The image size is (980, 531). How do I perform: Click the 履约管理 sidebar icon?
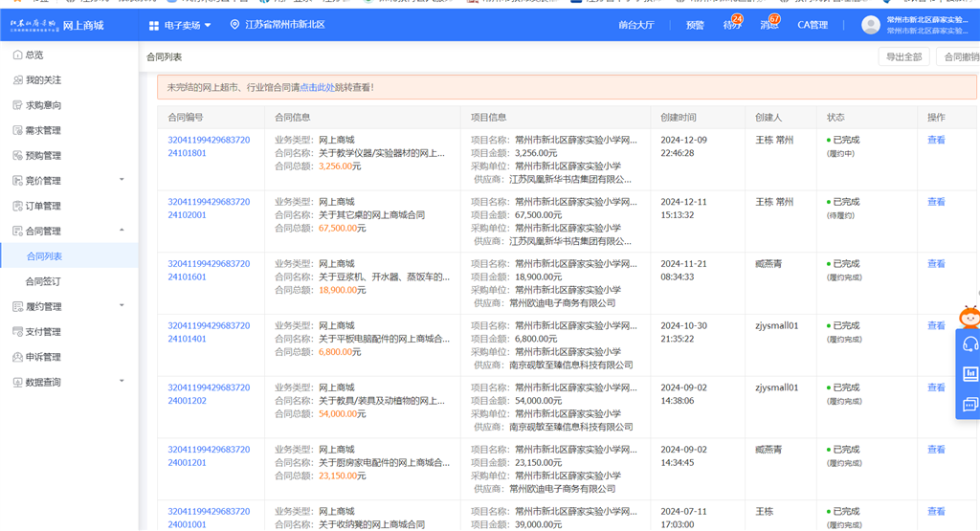17,307
